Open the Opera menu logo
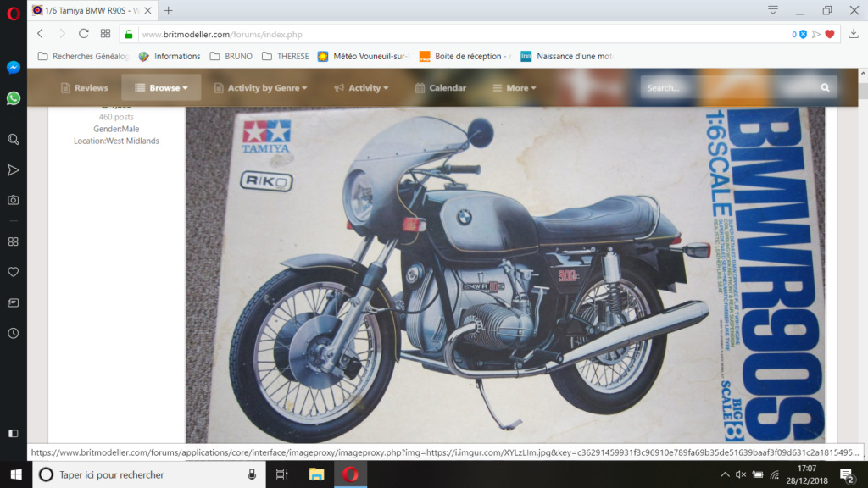The image size is (868, 488). pyautogui.click(x=14, y=13)
